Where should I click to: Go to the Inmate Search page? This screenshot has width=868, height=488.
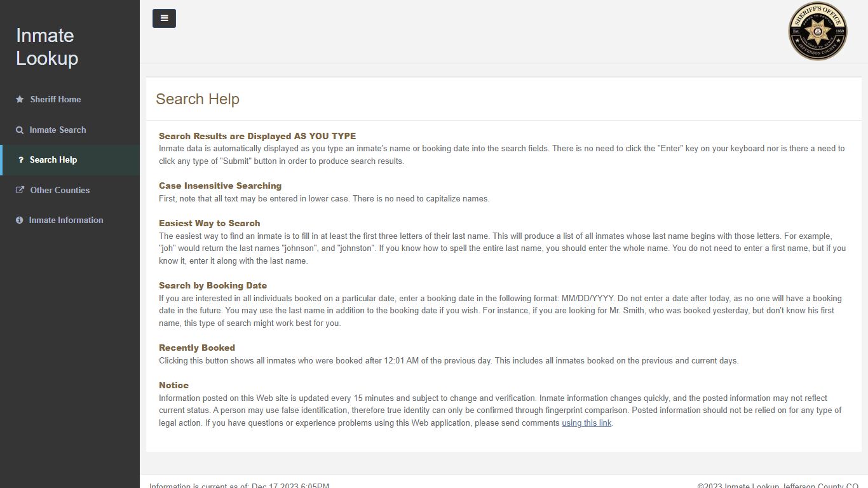click(x=58, y=130)
